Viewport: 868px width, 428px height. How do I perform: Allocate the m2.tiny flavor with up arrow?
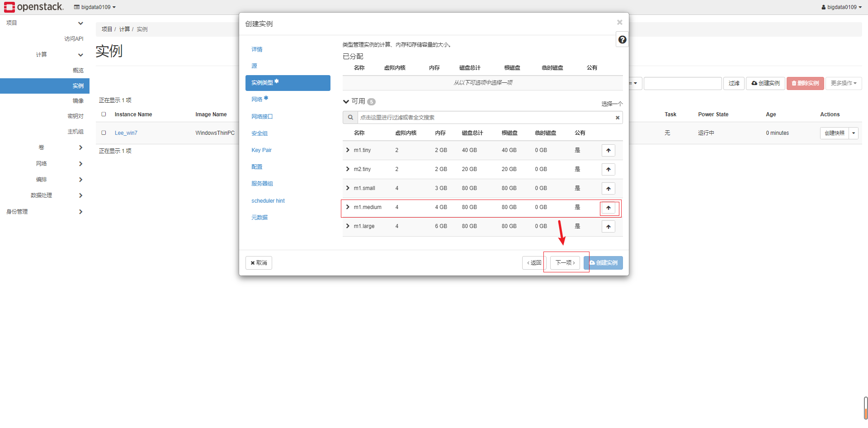609,169
